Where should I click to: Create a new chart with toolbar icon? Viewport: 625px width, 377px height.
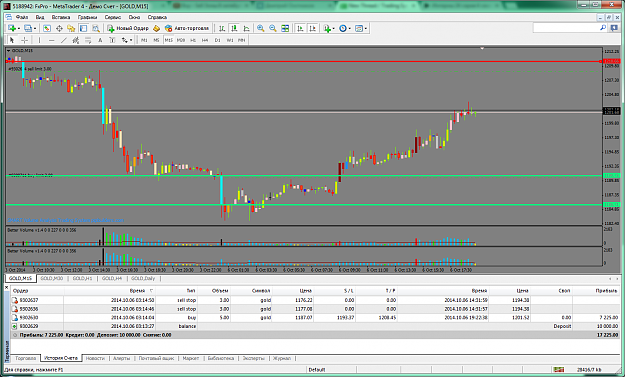(12, 28)
